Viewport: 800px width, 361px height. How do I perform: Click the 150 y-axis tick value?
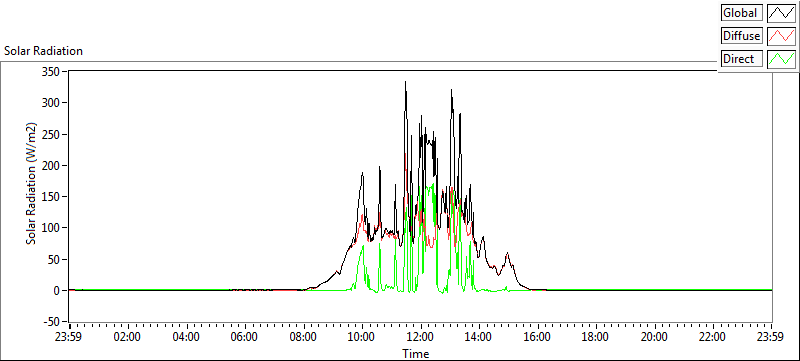pyautogui.click(x=50, y=197)
